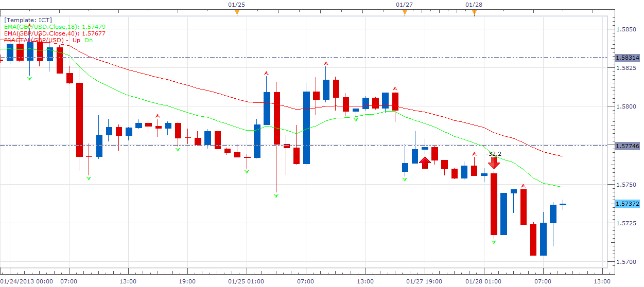Click the 01/28 date label above chart
644x287 pixels.
click(x=474, y=4)
